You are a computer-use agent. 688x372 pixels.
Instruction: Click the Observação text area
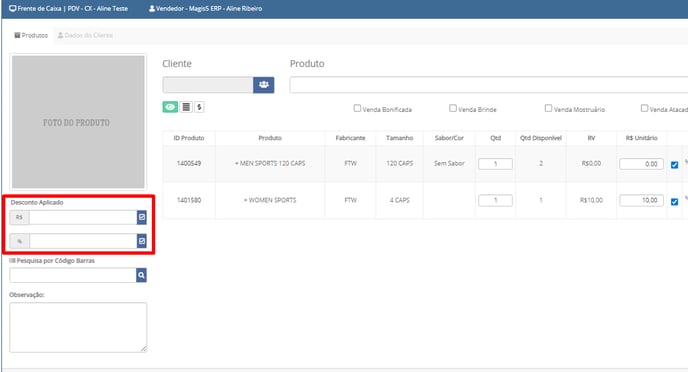[78, 327]
